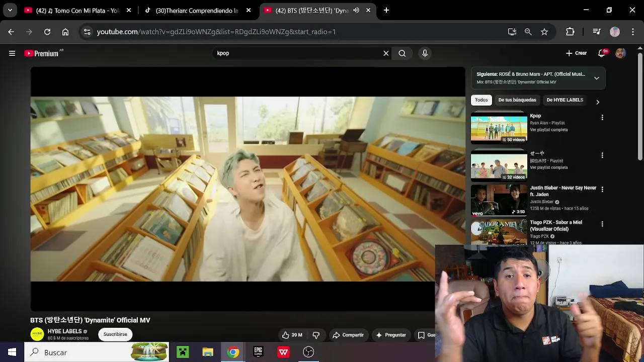Click the install or cast icon in the address bar

pyautogui.click(x=512, y=32)
